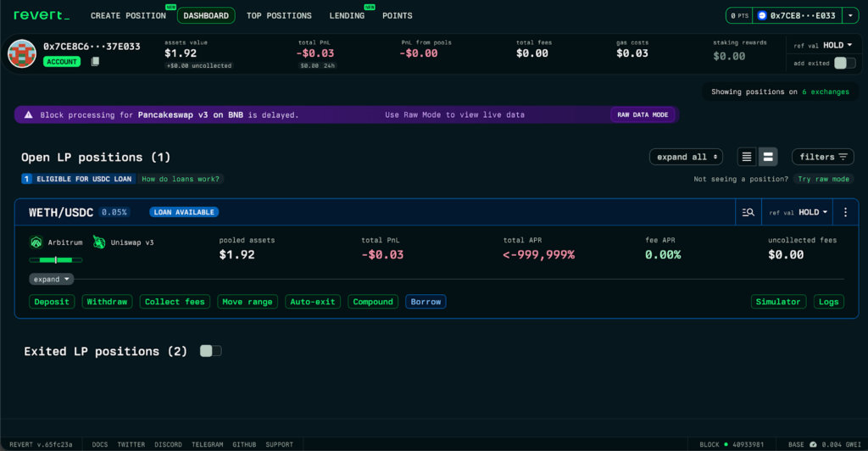
Task: Click the revert logo
Action: point(40,15)
